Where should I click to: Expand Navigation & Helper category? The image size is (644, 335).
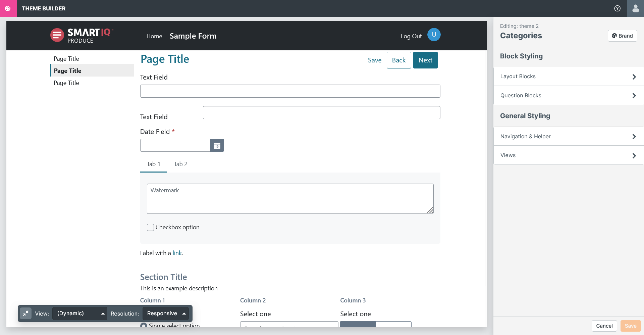click(569, 137)
